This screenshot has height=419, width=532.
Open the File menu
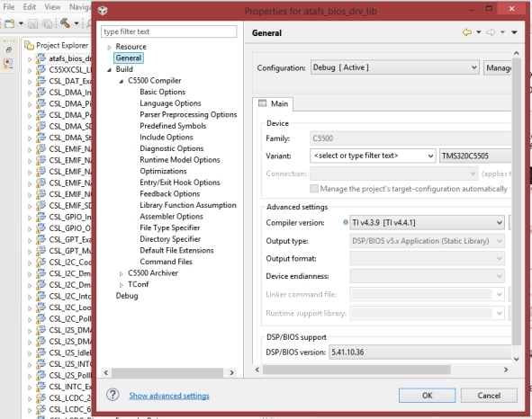click(x=8, y=7)
